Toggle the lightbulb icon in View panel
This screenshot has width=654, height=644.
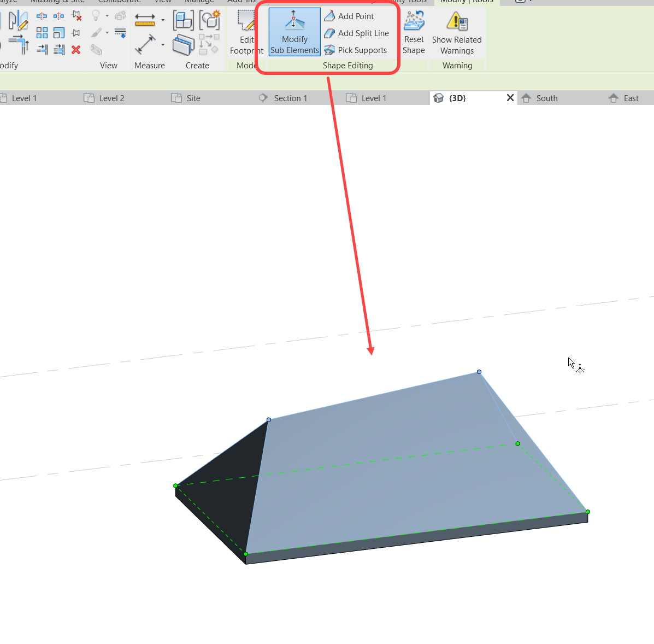click(96, 15)
